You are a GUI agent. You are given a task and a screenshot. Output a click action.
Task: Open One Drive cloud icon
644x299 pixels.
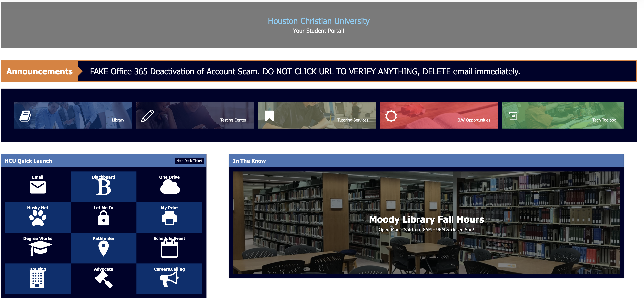pyautogui.click(x=170, y=187)
